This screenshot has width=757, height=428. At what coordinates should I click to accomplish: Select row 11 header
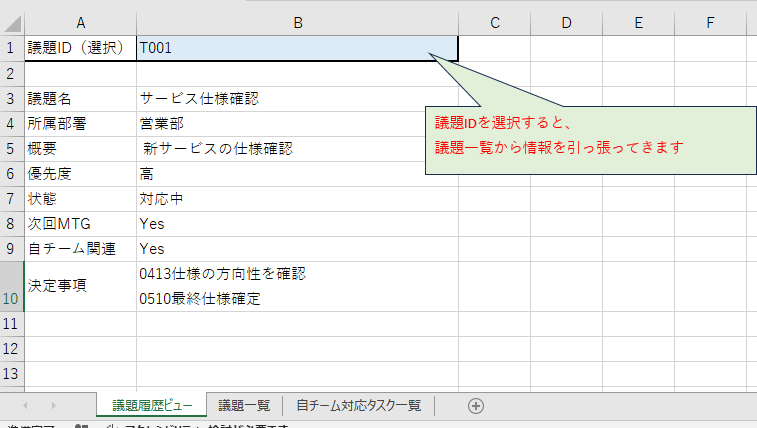pos(12,324)
